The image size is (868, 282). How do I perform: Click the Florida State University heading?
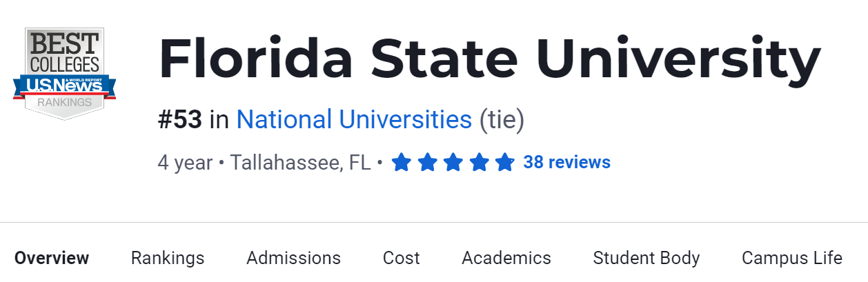[490, 59]
